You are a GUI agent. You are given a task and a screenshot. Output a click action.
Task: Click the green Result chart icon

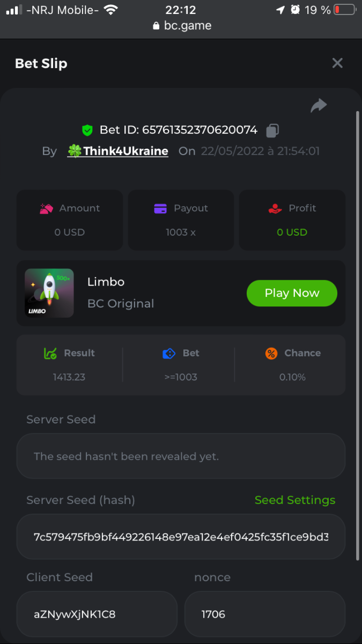(x=50, y=353)
